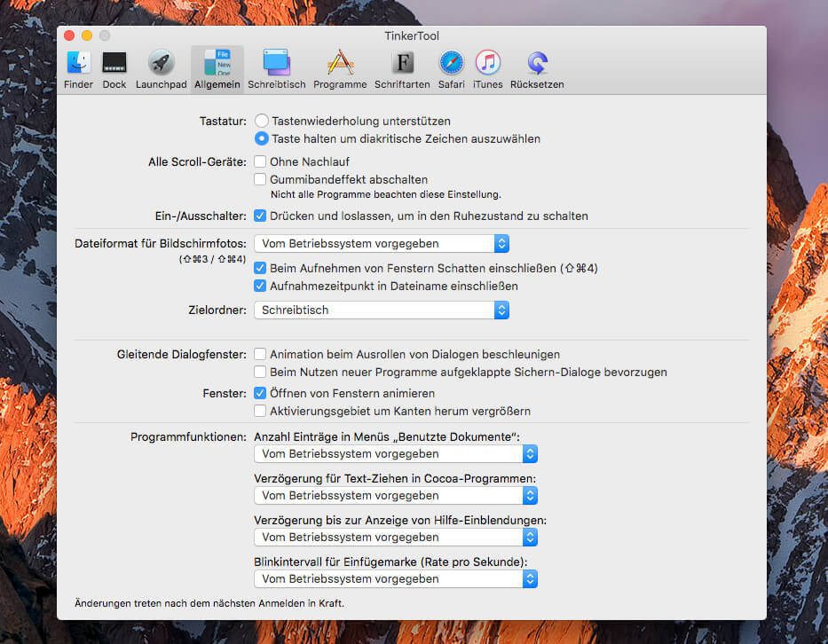Select the Schriftarten font icon
The height and width of the screenshot is (644, 828).
click(403, 63)
